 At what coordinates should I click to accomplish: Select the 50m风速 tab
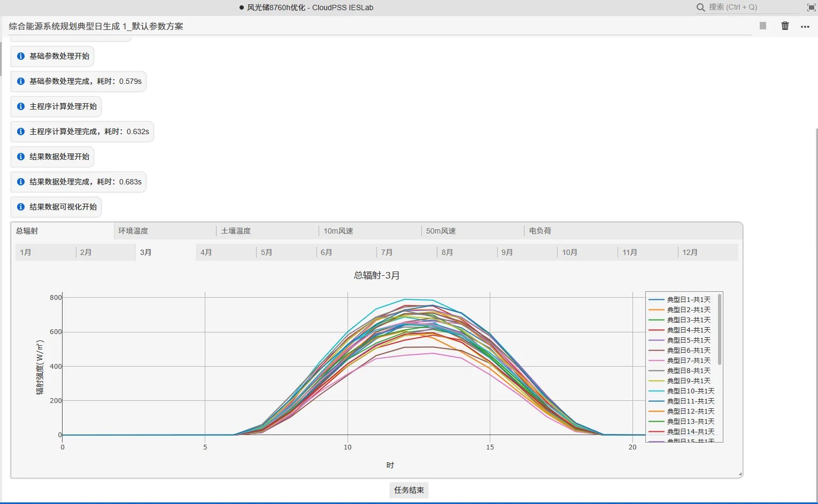[x=473, y=231]
